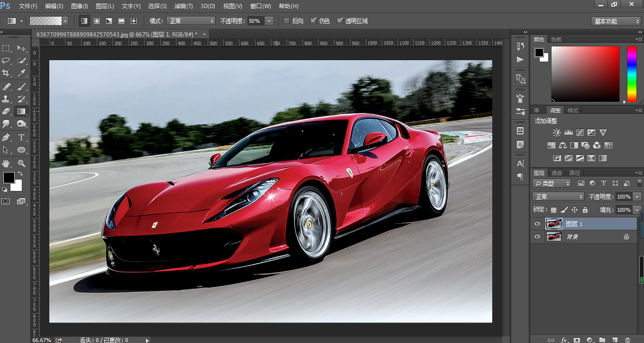The image size is (644, 343).
Task: Select the Spot Healing Brush tool
Action: click(6, 87)
